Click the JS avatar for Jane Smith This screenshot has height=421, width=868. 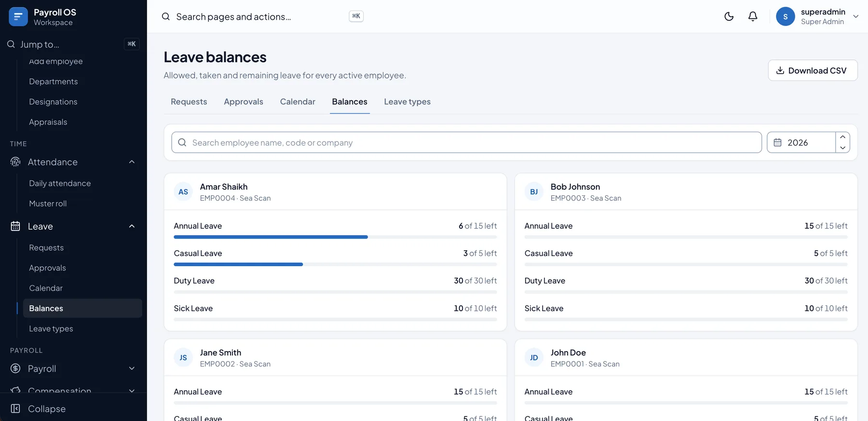coord(183,358)
